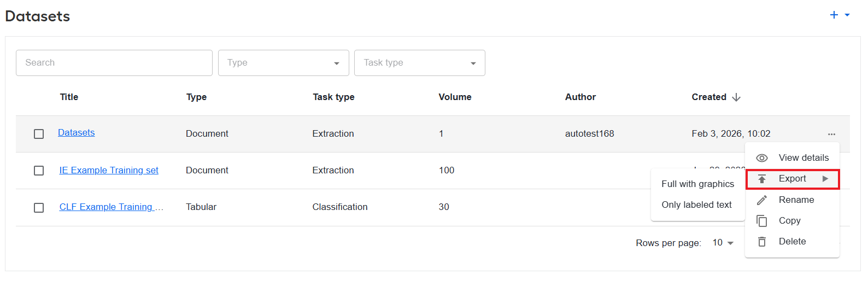Click the volume value 30
This screenshot has width=868, height=292.
[444, 207]
